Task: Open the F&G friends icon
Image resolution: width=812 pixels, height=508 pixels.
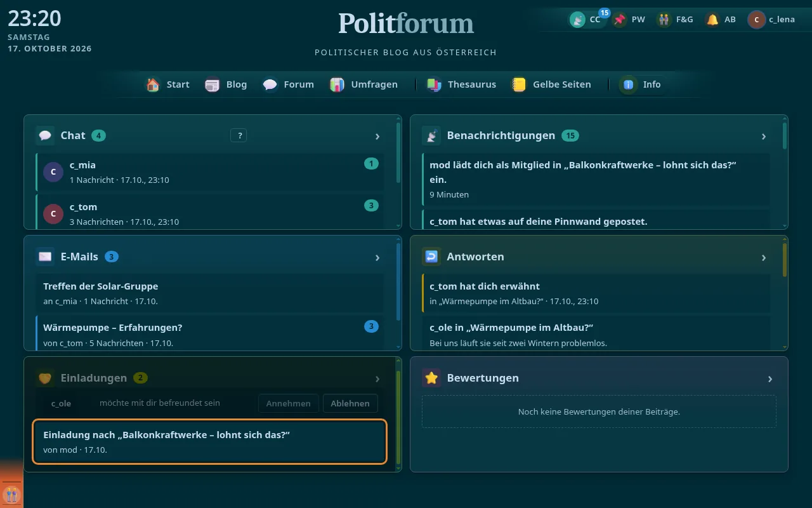Action: [x=664, y=20]
